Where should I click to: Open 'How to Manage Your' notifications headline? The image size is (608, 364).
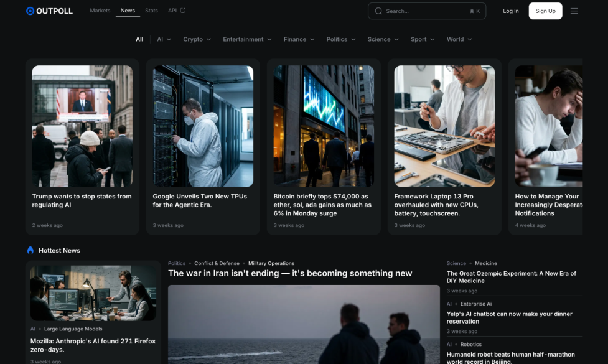(549, 205)
